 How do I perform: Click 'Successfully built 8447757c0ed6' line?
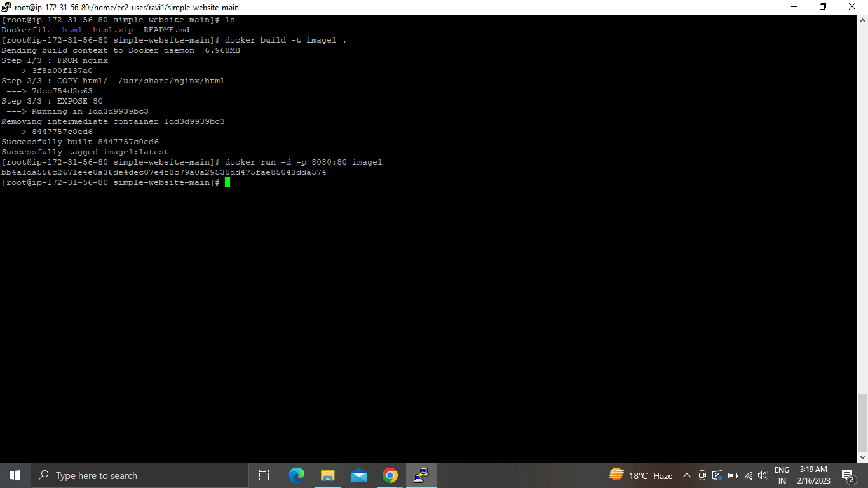[80, 142]
